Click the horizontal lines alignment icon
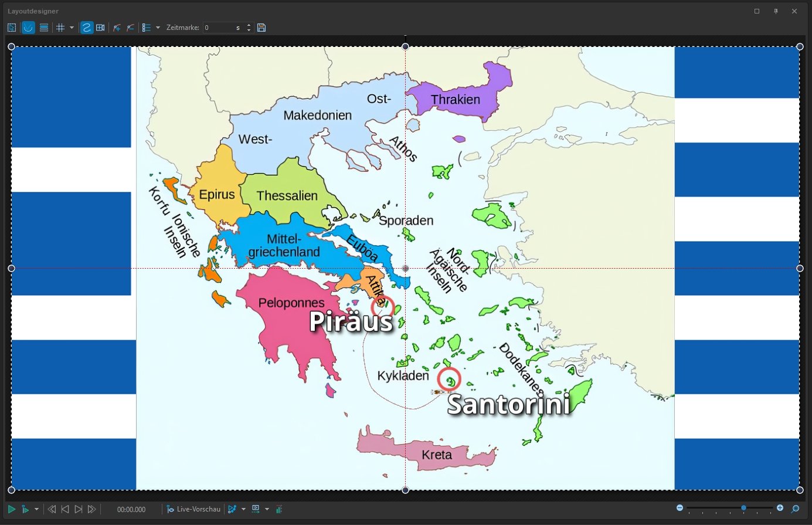Screen dimensions: 812x525 (x=44, y=28)
